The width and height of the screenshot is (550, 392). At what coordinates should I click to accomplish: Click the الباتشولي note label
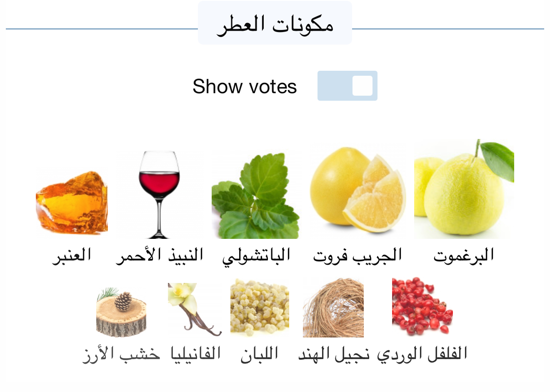coord(256,256)
